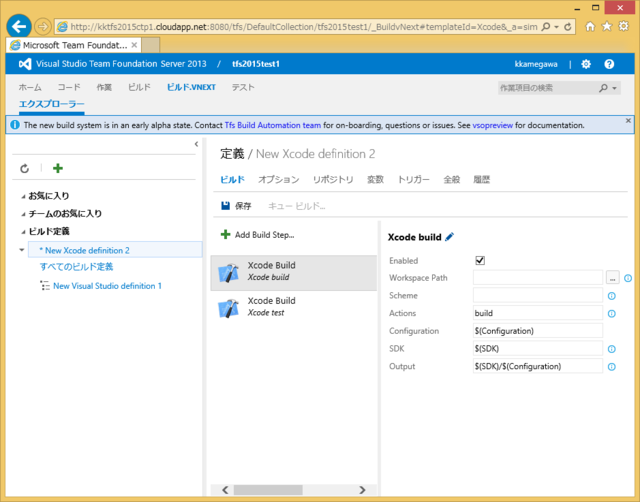Show info icon for SDK field

611,349
